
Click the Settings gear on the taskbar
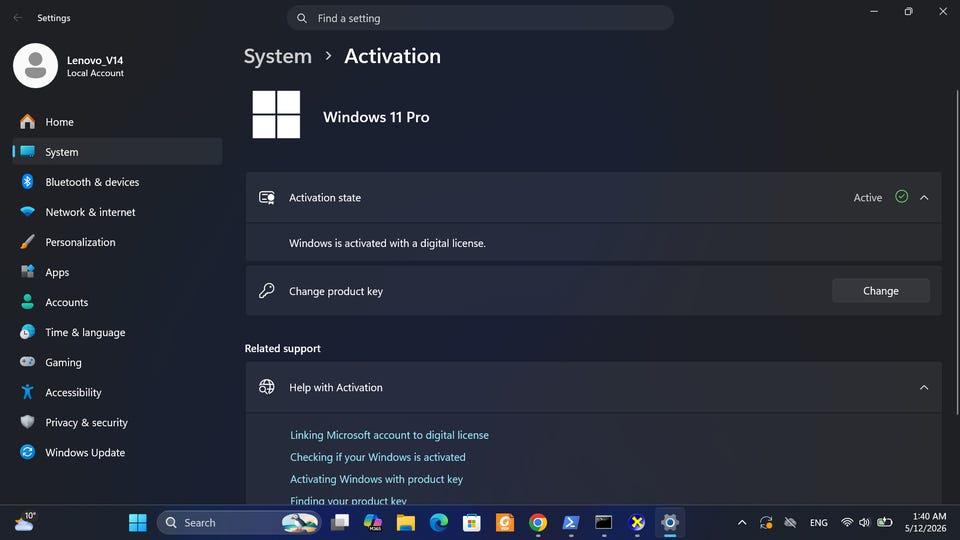[x=670, y=523]
